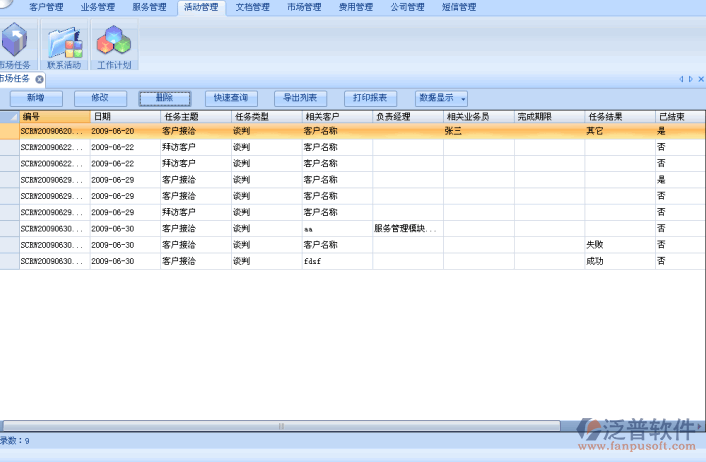Open the 费用管理 menu tab
Viewport: 706px width, 462px height.
point(356,7)
